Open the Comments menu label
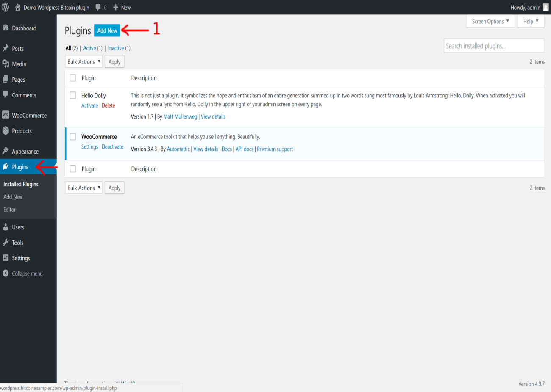Screen dimensions: 551x392 pos(24,95)
